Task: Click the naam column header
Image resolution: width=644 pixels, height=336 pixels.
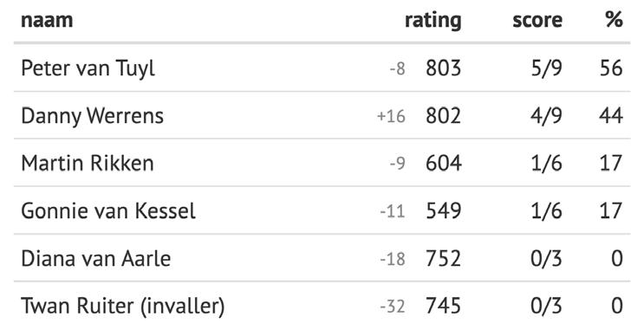Action: click(x=47, y=20)
